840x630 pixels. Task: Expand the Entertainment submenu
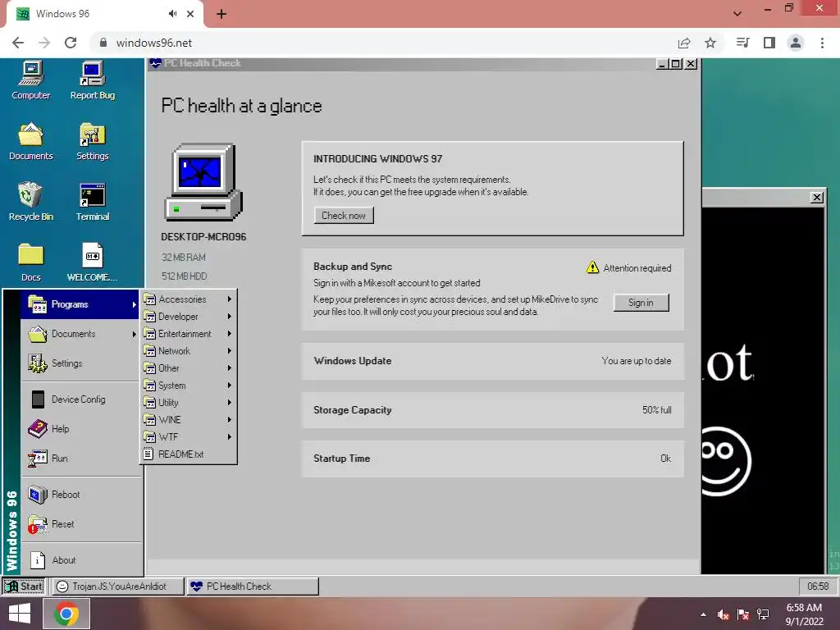coord(188,334)
